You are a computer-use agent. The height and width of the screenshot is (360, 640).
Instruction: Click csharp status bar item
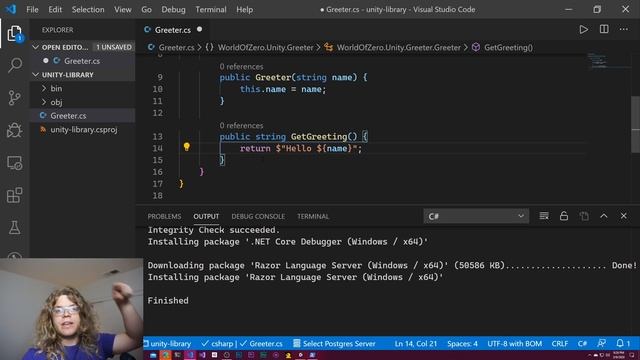(x=218, y=344)
